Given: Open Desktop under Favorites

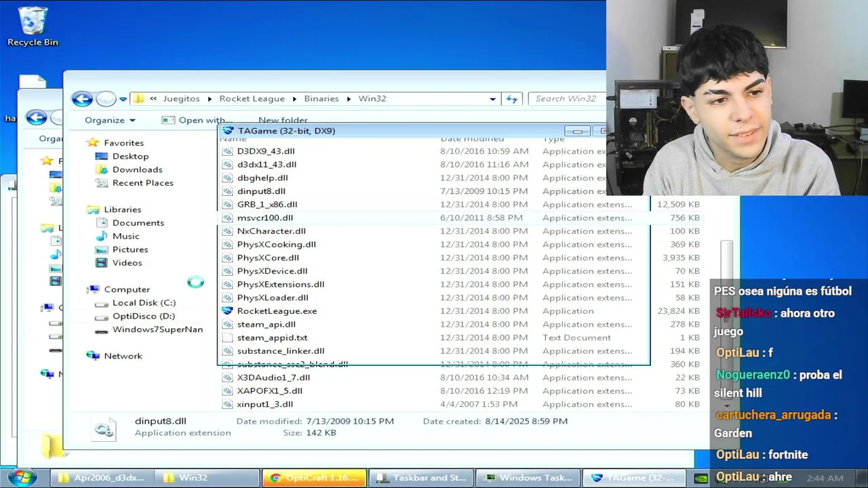Looking at the screenshot, I should pyautogui.click(x=130, y=157).
